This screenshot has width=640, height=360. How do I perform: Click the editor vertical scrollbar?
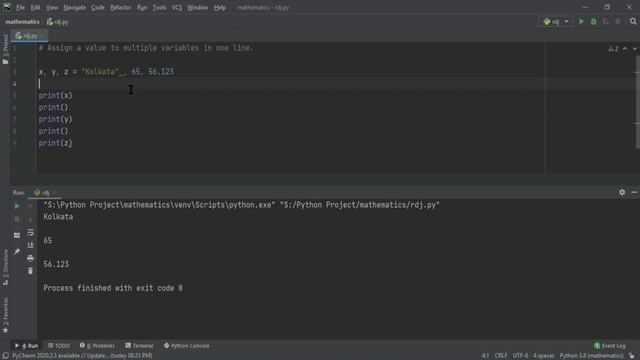point(638,102)
